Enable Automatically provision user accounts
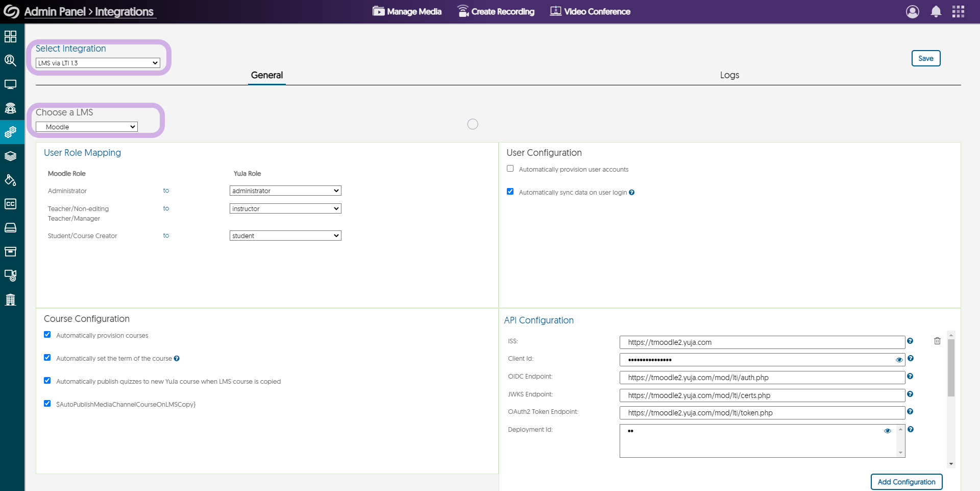 coord(510,169)
